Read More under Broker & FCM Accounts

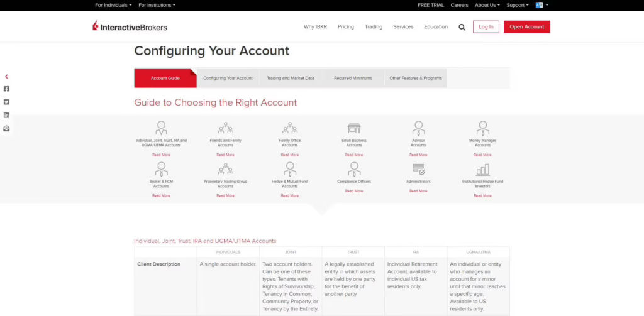click(x=161, y=196)
